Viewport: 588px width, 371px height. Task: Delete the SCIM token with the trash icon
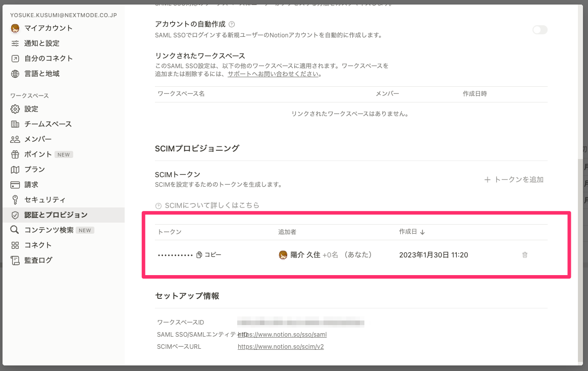tap(524, 255)
